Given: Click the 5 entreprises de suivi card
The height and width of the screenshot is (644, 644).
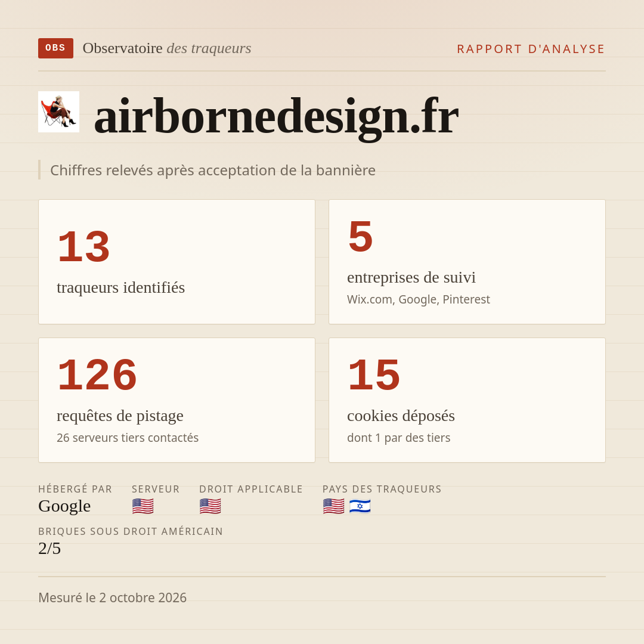Looking at the screenshot, I should (467, 262).
